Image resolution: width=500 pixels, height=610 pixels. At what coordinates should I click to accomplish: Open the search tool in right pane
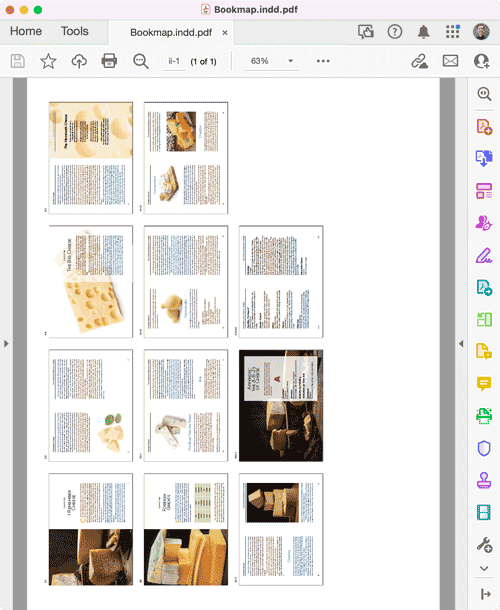pos(484,94)
